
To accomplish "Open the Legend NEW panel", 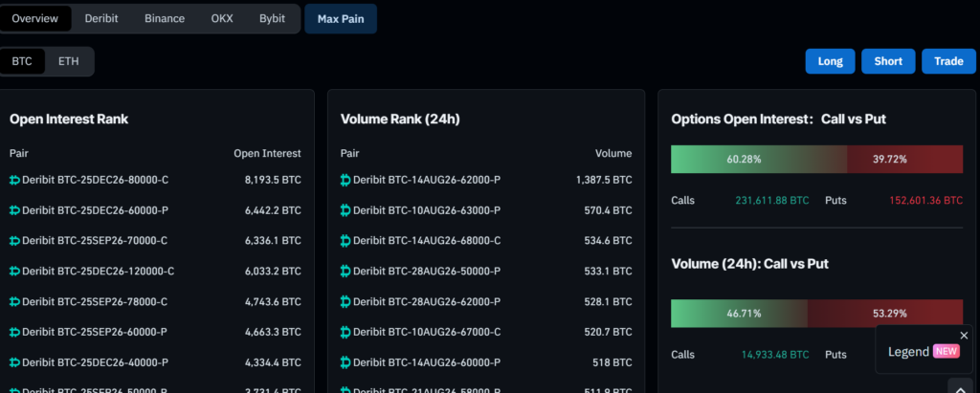I will 924,351.
